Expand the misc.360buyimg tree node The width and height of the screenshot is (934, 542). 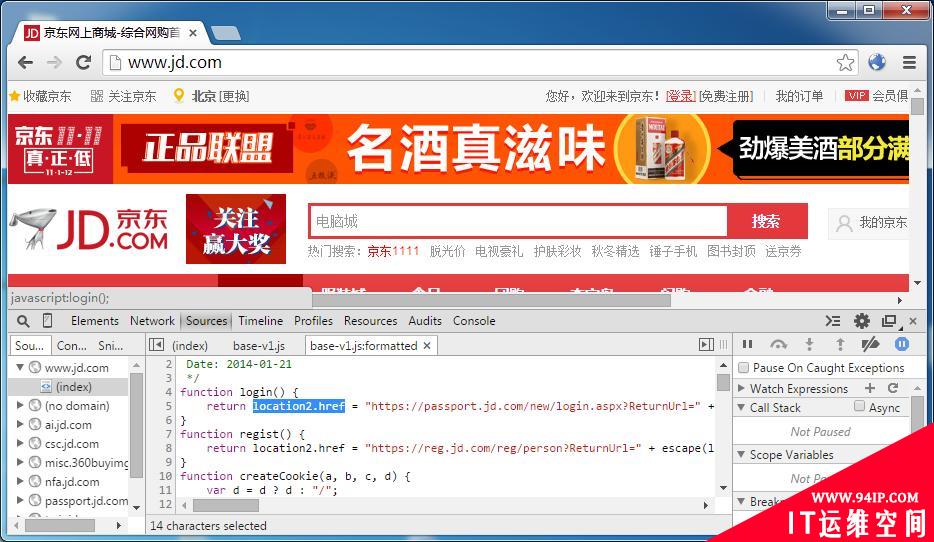(20, 462)
